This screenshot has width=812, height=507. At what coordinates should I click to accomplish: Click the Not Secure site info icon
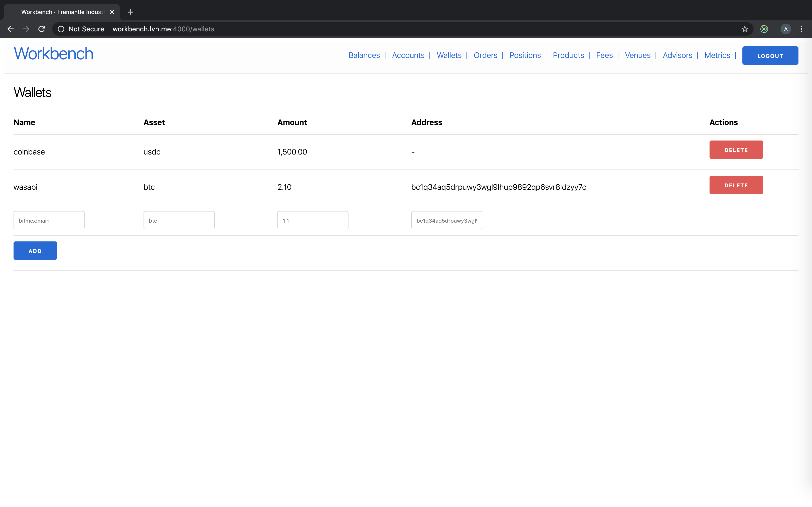pyautogui.click(x=61, y=29)
